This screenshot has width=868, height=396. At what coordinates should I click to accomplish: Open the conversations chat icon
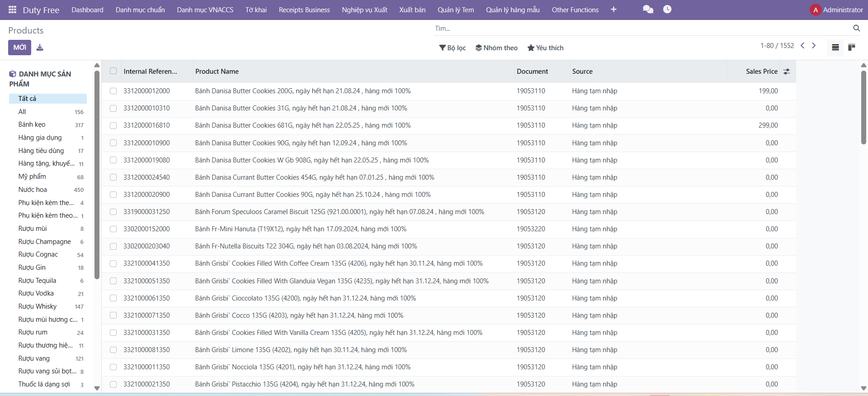[x=648, y=10]
